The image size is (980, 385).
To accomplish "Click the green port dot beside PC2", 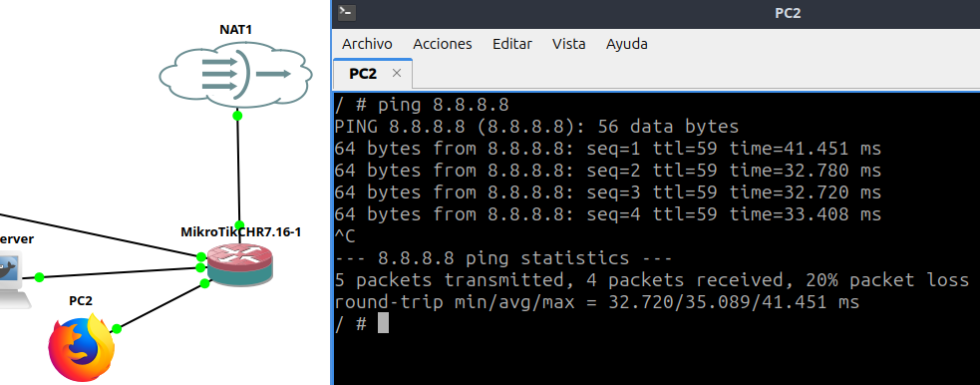I will pos(117,329).
